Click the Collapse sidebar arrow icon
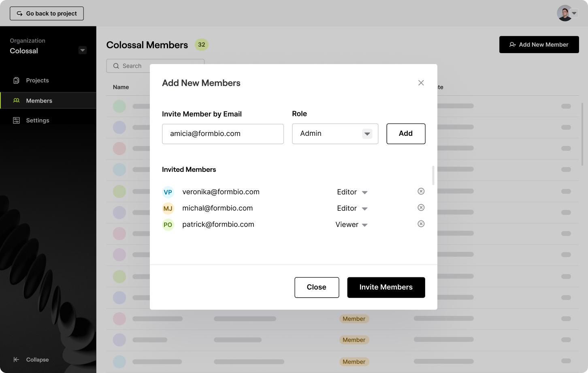Viewport: 588px width, 373px height. coord(16,360)
